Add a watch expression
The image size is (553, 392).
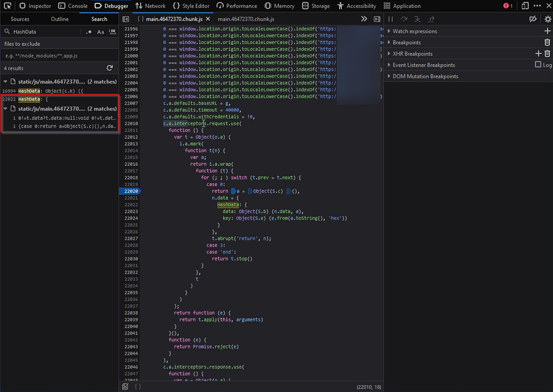click(548, 31)
